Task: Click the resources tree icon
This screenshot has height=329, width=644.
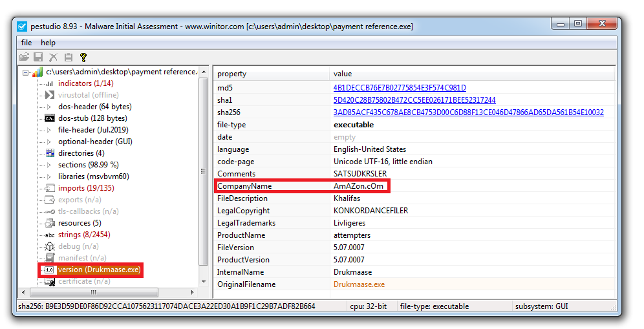Action: pos(50,223)
